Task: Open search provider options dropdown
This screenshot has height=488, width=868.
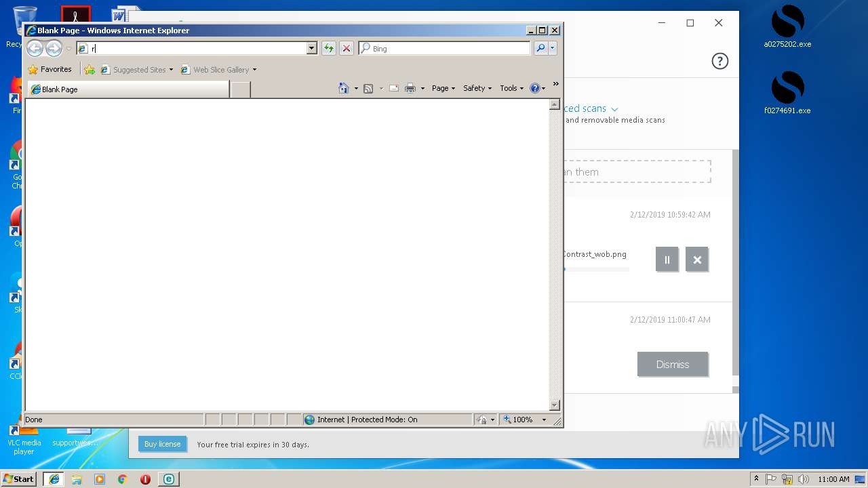Action: (x=553, y=48)
